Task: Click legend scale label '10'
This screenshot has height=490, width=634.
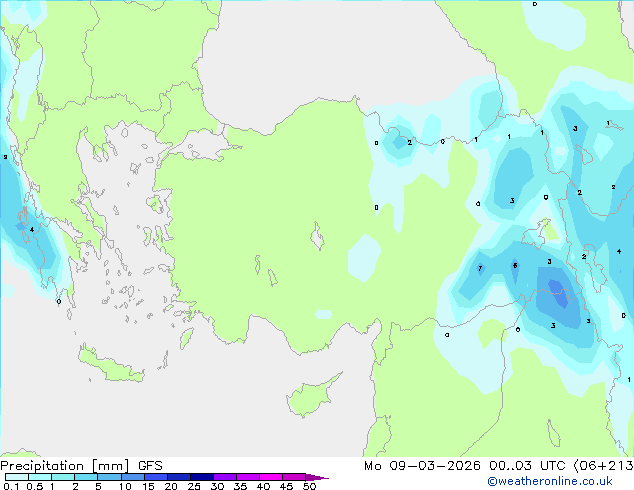Action: coord(125,486)
